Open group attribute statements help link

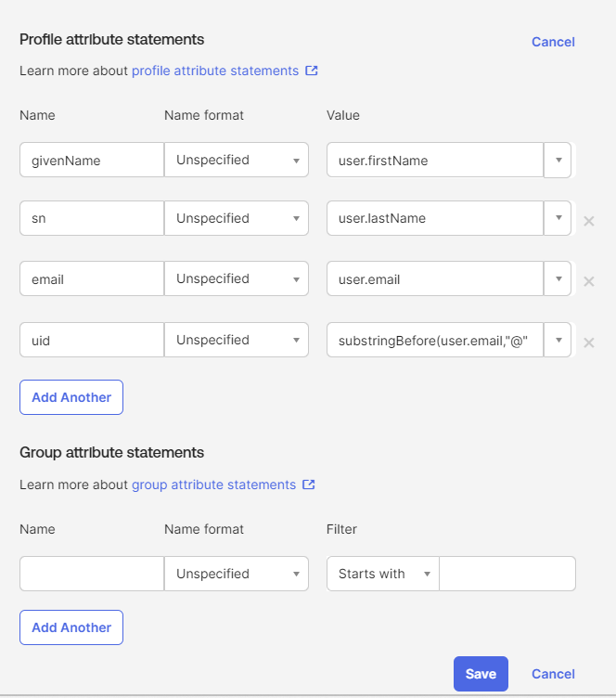pos(214,485)
